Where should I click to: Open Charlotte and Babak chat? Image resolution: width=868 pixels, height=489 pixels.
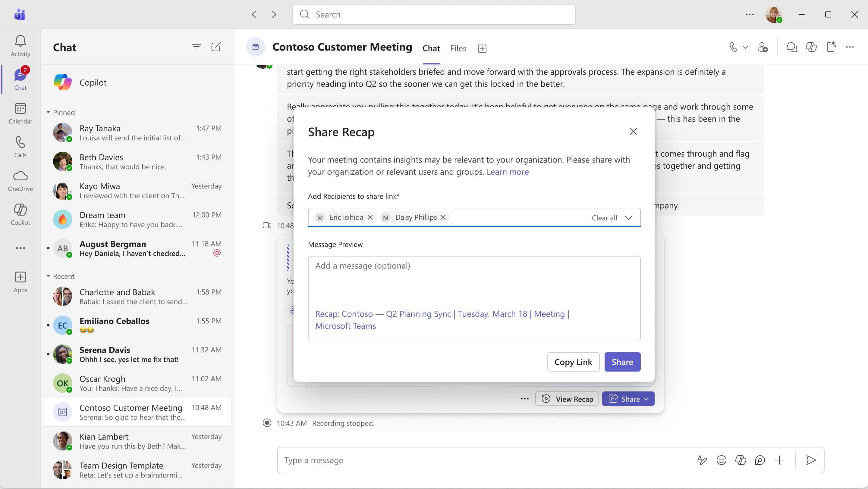[x=137, y=297]
